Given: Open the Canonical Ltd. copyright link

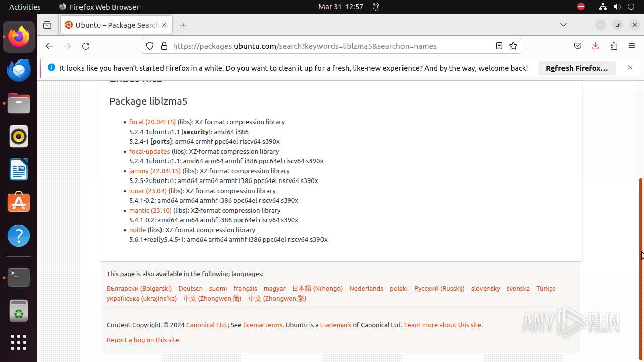Looking at the screenshot, I should 207,325.
